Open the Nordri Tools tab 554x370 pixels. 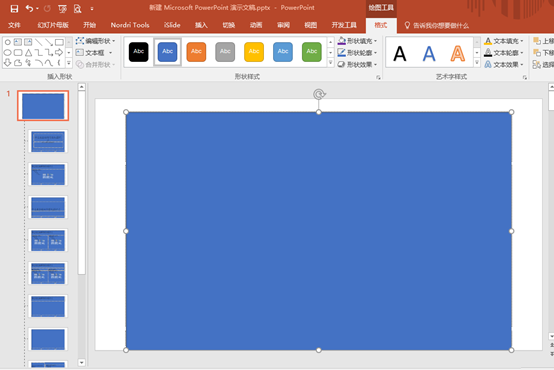click(x=130, y=25)
